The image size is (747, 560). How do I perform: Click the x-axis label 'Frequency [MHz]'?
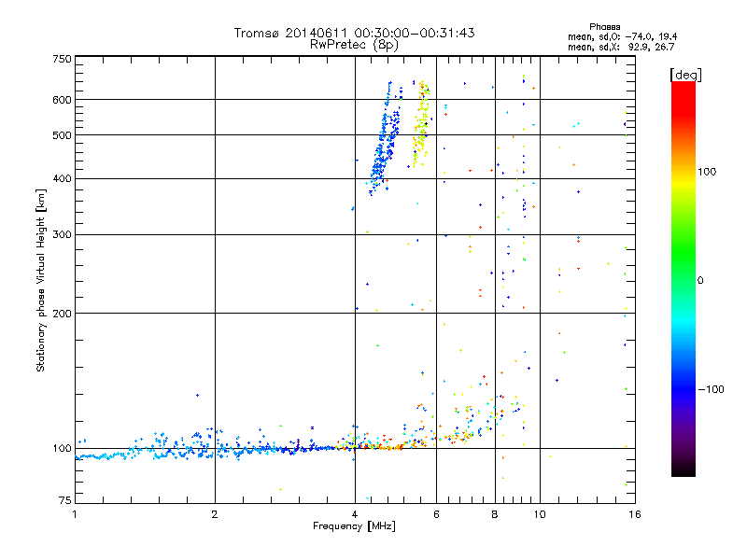(354, 526)
